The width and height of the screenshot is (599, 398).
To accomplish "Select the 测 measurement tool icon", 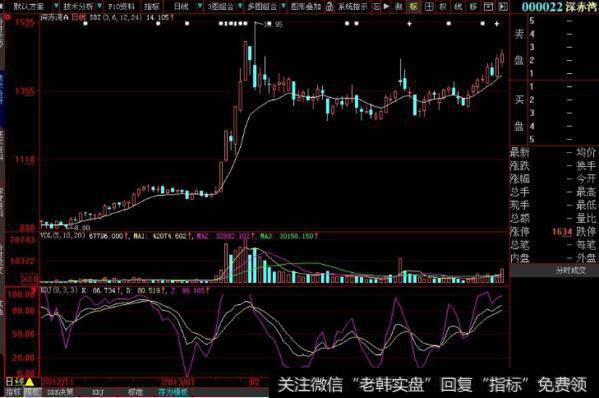I will pyautogui.click(x=399, y=6).
